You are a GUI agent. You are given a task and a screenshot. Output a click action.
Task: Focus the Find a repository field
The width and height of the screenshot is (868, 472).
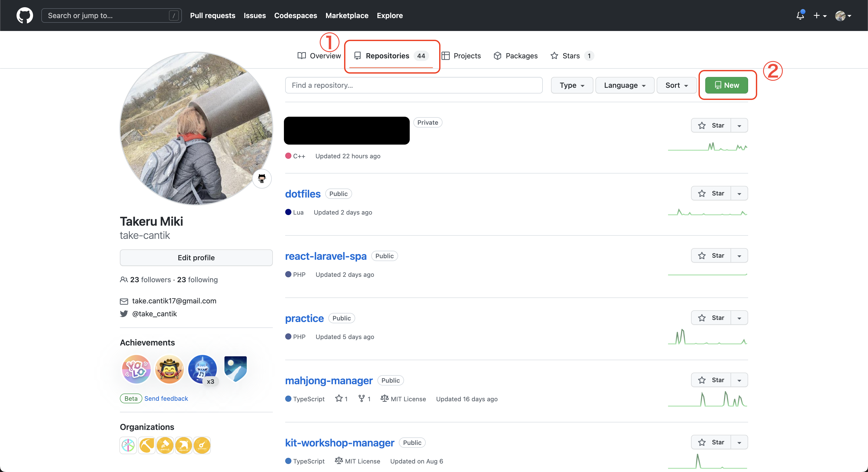[413, 85]
